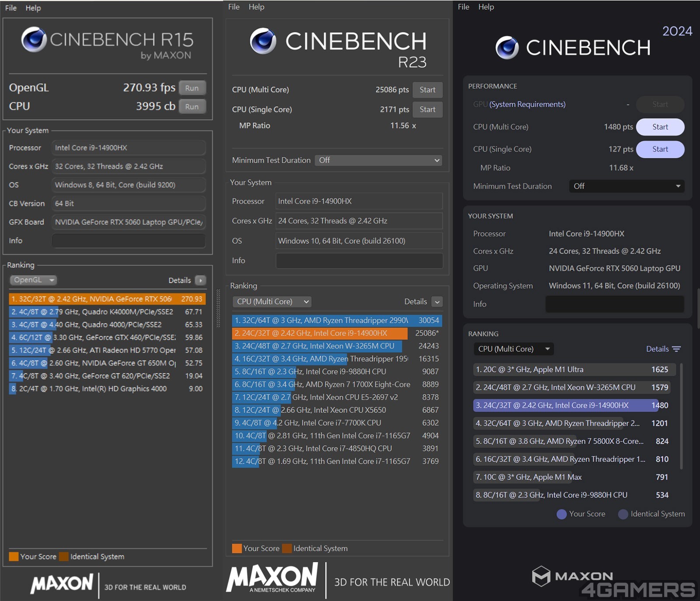Click the Cinebench 2024 sphere logo
The height and width of the screenshot is (601, 700).
click(x=507, y=48)
